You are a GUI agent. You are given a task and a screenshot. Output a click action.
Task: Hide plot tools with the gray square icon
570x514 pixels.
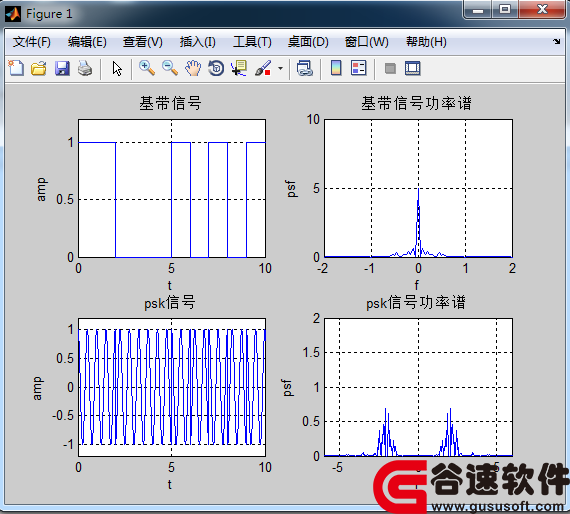[390, 68]
